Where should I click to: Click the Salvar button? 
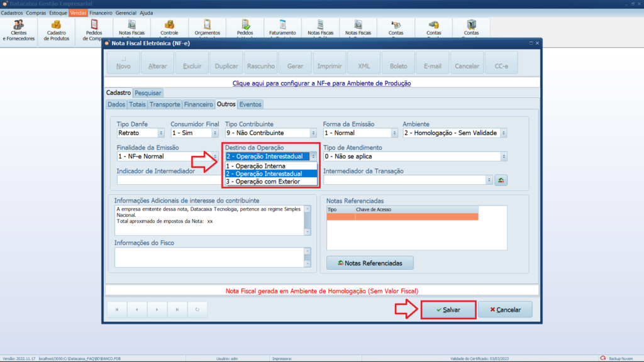point(448,310)
